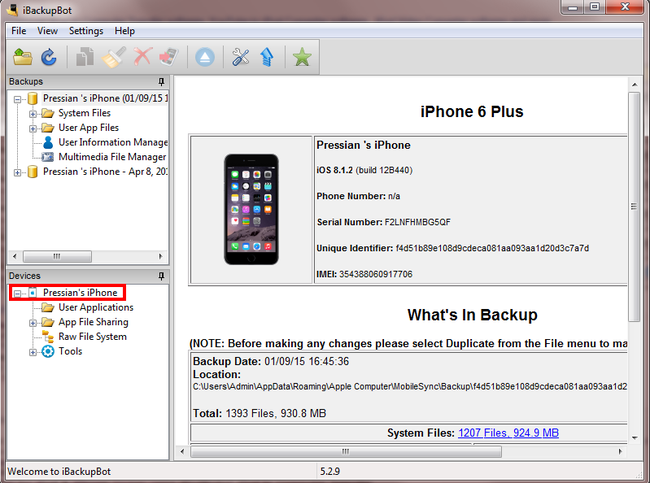The height and width of the screenshot is (483, 650).
Task: Open User Information Manager in Backups tree
Action: [112, 142]
